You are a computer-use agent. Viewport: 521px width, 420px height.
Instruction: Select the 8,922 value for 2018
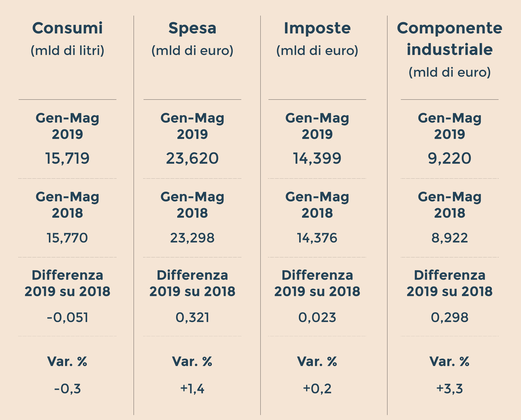tap(450, 238)
